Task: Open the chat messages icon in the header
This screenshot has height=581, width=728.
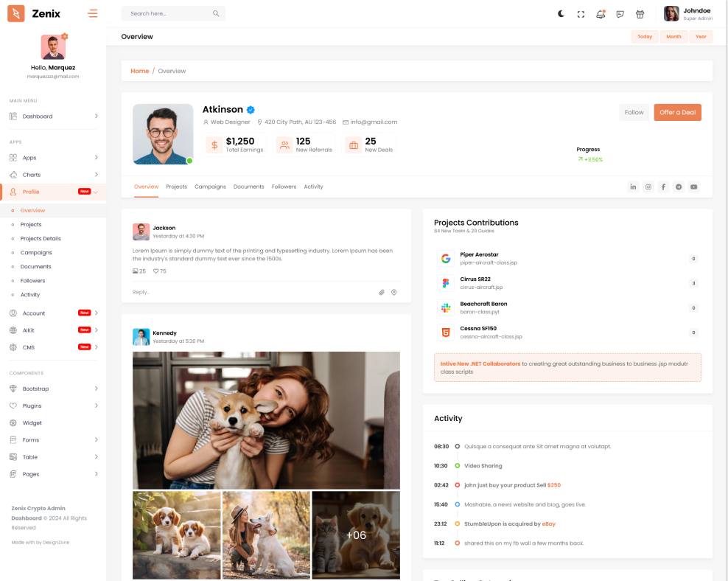Action: pyautogui.click(x=620, y=14)
